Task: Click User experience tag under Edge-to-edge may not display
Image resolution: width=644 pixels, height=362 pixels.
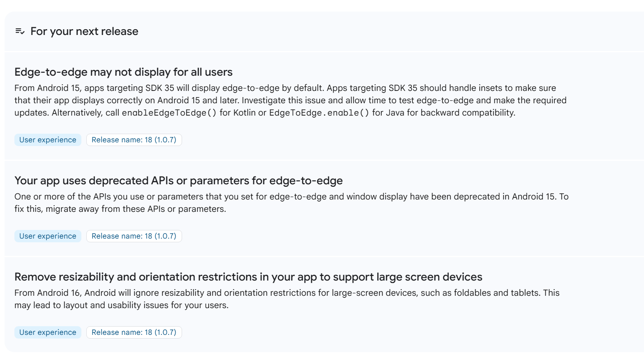Action: (48, 140)
